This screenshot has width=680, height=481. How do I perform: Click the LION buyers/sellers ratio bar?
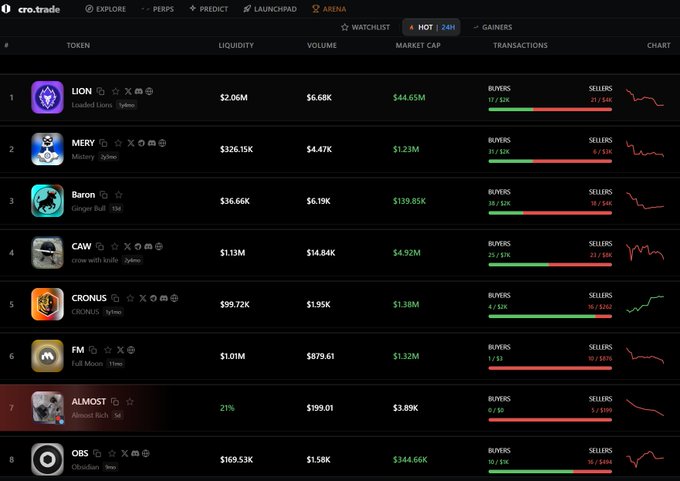coord(550,109)
